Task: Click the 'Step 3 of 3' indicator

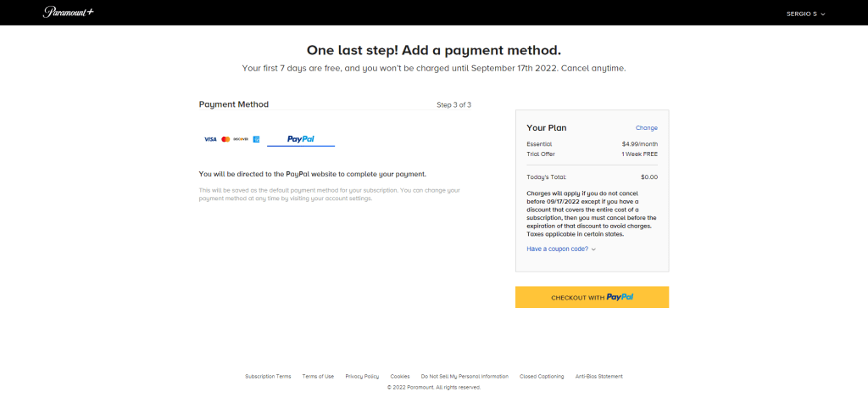Action: (x=453, y=105)
